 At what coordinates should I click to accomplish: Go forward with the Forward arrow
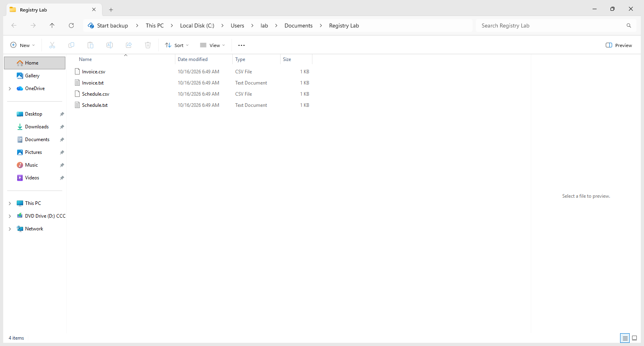(x=33, y=26)
